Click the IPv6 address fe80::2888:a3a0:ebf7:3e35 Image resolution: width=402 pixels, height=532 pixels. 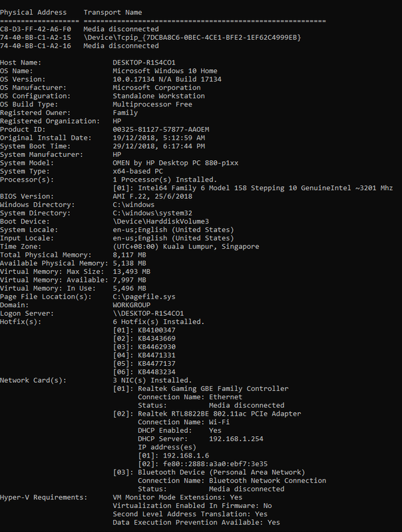pyautogui.click(x=215, y=464)
